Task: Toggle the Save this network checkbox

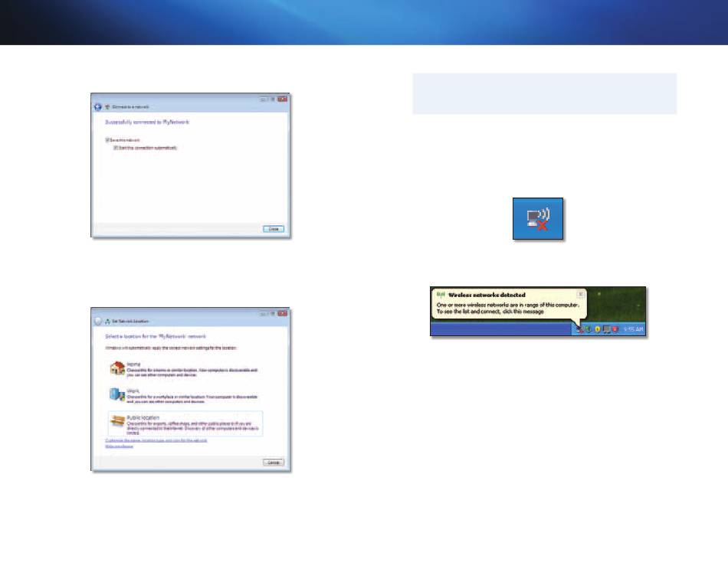Action: tap(106, 139)
